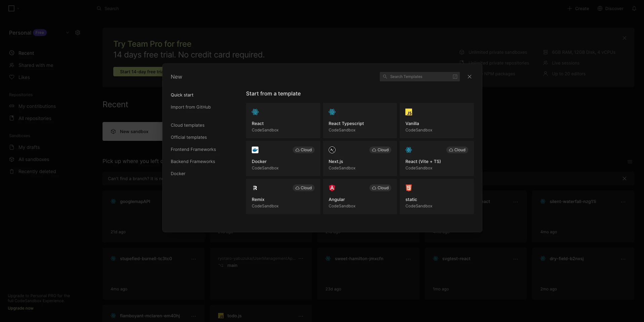Screen dimensions: 644x322
Task: Open the Docker category in sidebar
Action: coord(178,174)
